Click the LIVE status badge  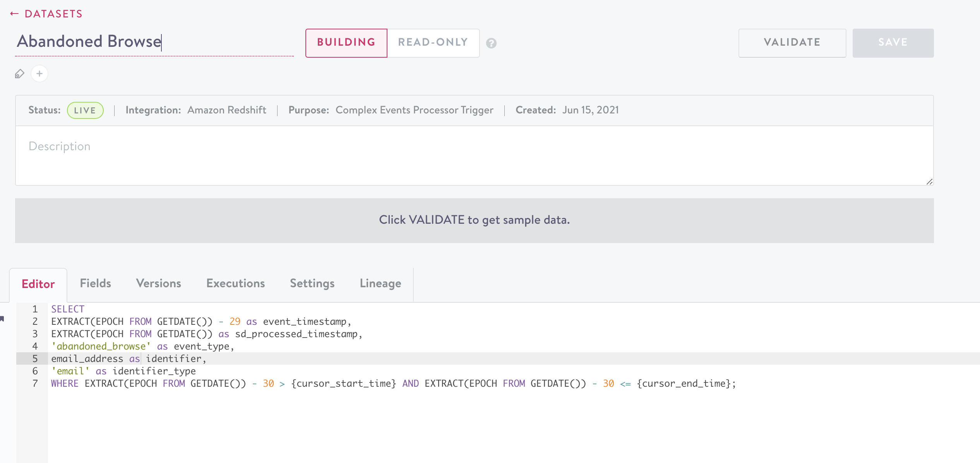click(x=85, y=110)
